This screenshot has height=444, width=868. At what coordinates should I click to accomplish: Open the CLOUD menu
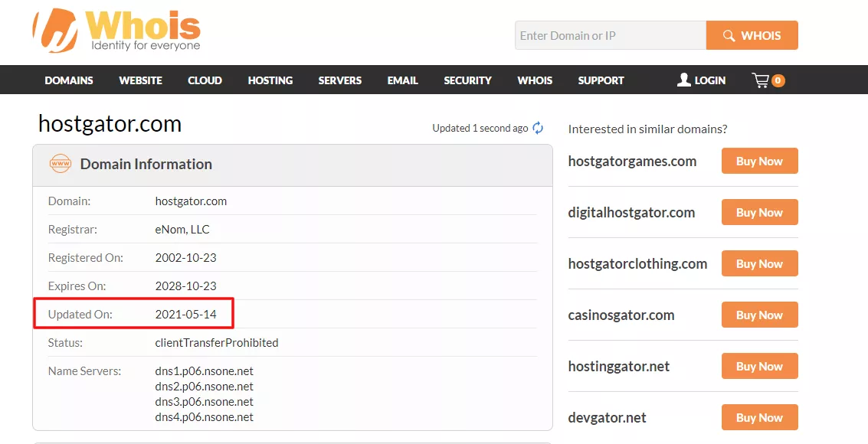click(205, 80)
